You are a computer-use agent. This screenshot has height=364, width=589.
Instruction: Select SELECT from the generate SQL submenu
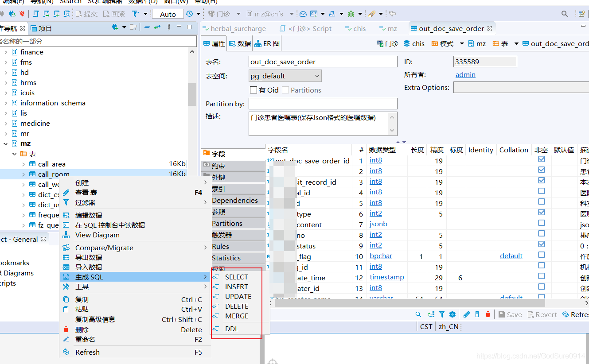point(236,277)
